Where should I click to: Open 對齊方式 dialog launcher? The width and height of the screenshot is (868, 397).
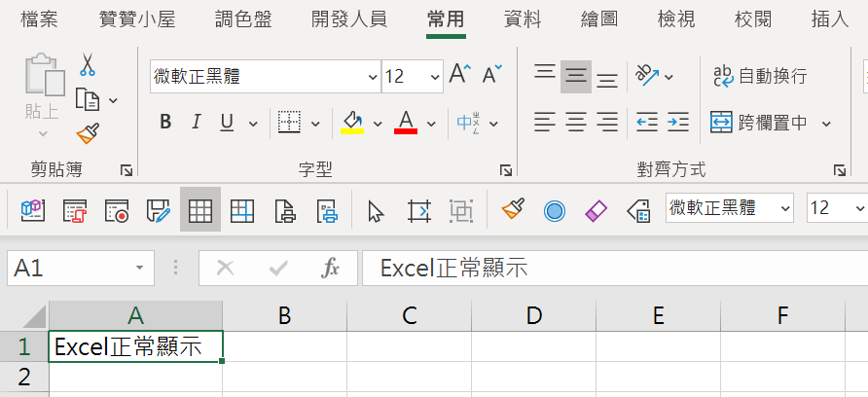pyautogui.click(x=840, y=170)
